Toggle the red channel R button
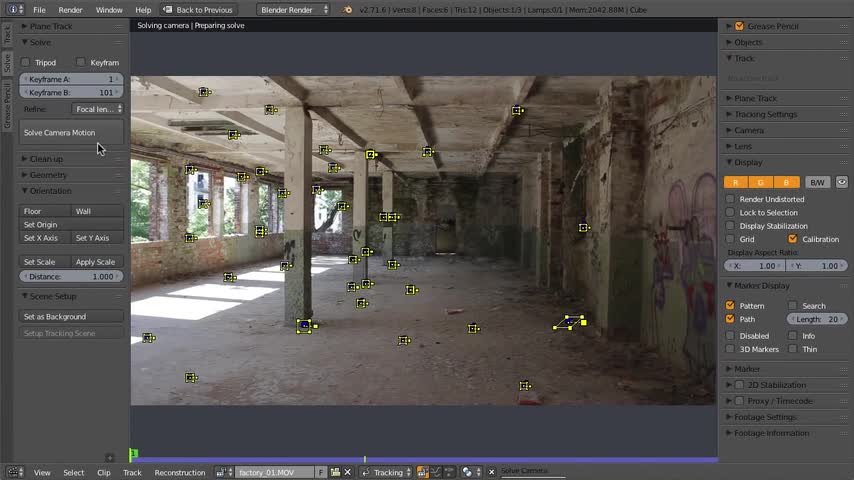The height and width of the screenshot is (480, 854). pyautogui.click(x=736, y=183)
